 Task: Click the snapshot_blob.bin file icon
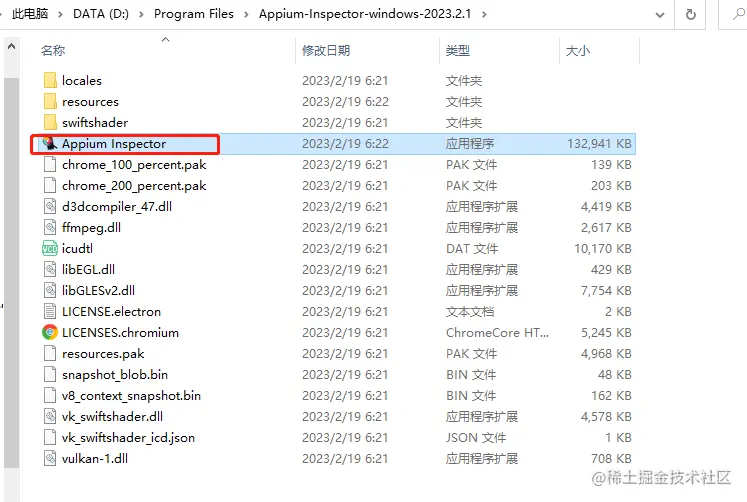click(x=50, y=374)
